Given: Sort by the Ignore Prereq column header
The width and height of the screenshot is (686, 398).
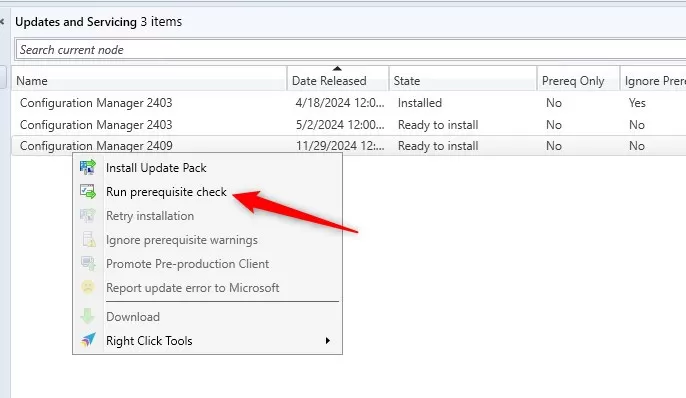Looking at the screenshot, I should click(653, 80).
